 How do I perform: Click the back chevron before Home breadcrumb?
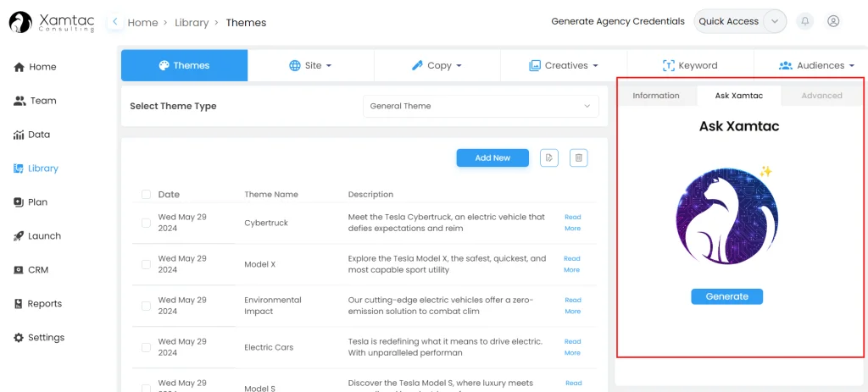pos(115,22)
